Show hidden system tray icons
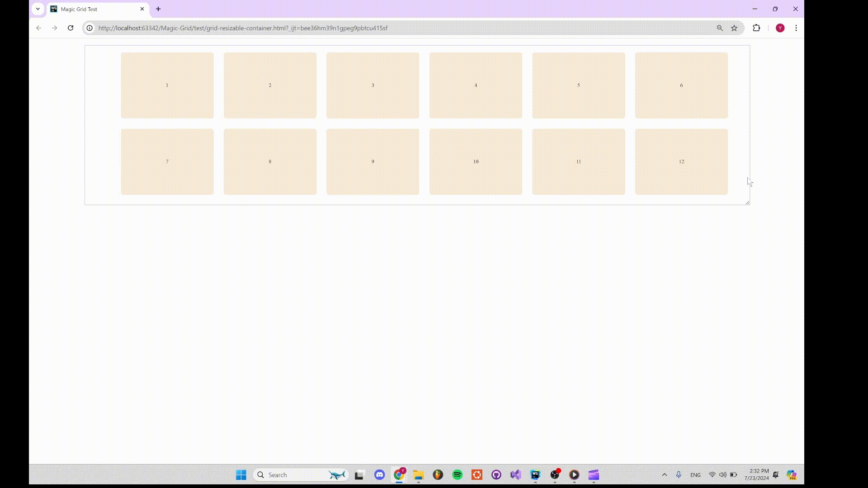 pos(664,475)
